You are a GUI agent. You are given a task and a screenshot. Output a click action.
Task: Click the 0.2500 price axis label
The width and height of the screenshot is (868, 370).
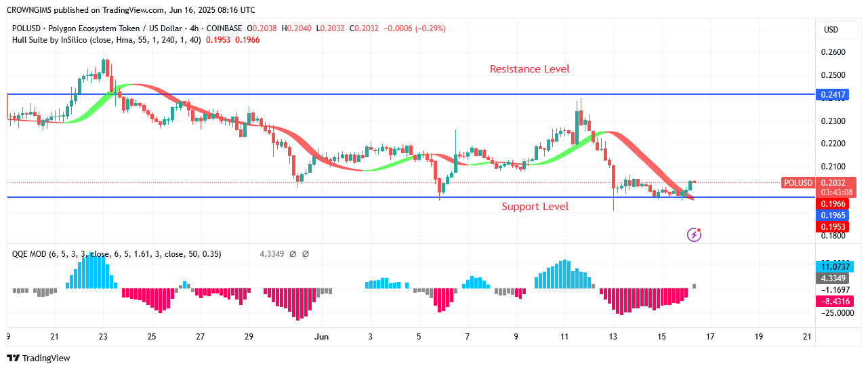[834, 75]
